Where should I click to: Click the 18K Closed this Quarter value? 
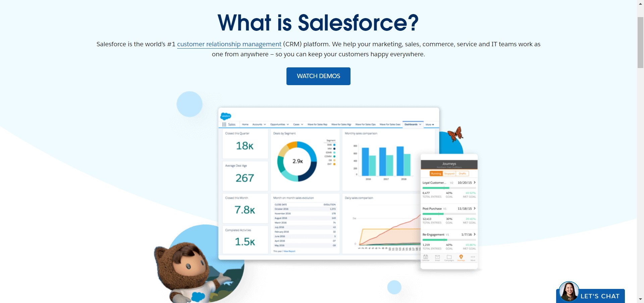245,146
